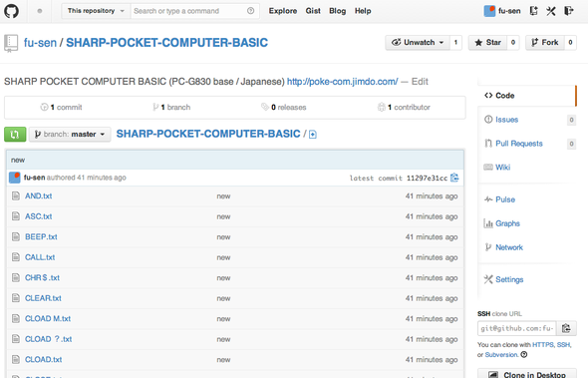The width and height of the screenshot is (588, 378).
Task: Fork this repository
Action: click(x=545, y=43)
